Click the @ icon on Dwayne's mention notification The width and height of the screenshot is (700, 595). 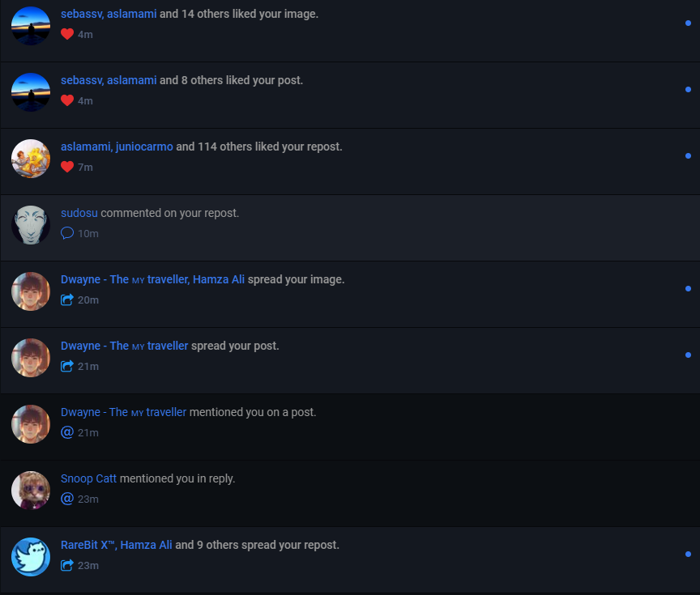click(67, 431)
